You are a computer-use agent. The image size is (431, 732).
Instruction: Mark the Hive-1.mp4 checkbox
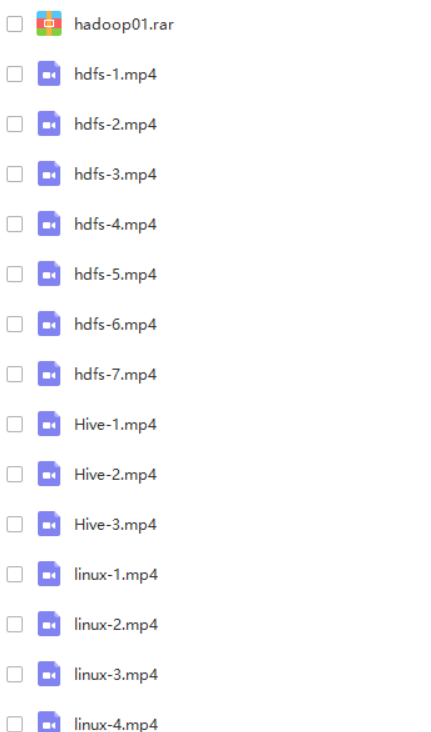pyautogui.click(x=14, y=424)
